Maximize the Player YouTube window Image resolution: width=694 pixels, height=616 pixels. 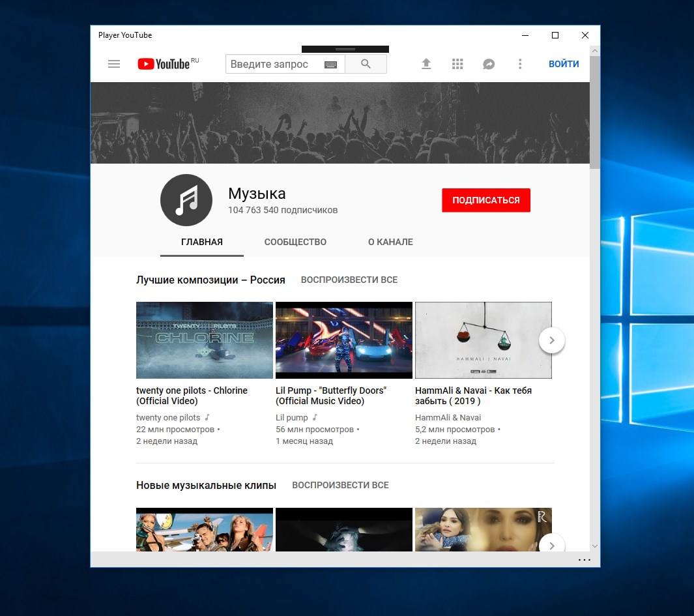(x=555, y=35)
